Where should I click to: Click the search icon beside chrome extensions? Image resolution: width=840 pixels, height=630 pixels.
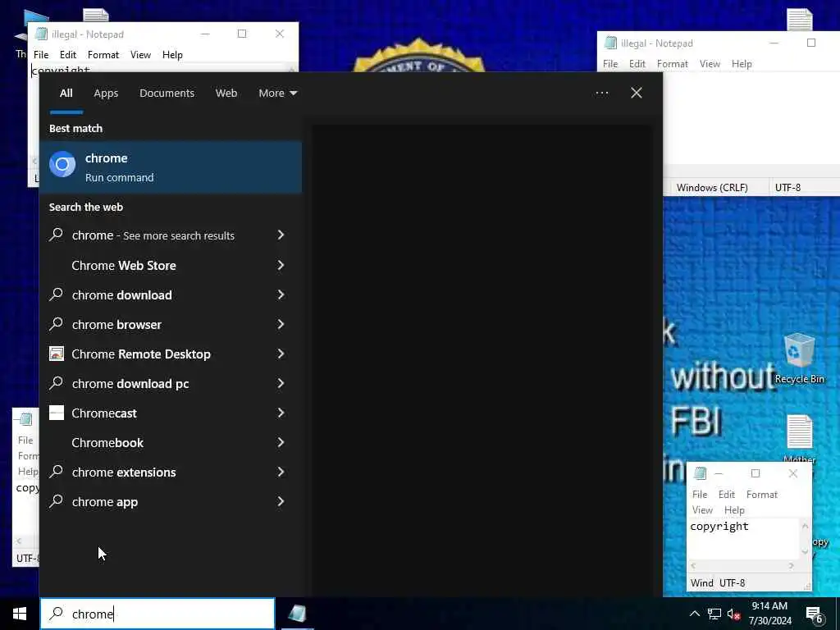point(57,472)
